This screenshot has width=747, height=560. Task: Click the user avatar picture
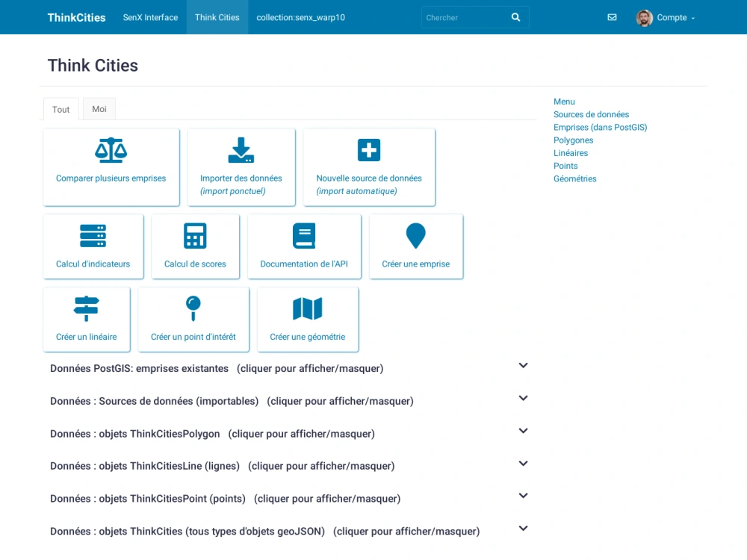pyautogui.click(x=644, y=18)
